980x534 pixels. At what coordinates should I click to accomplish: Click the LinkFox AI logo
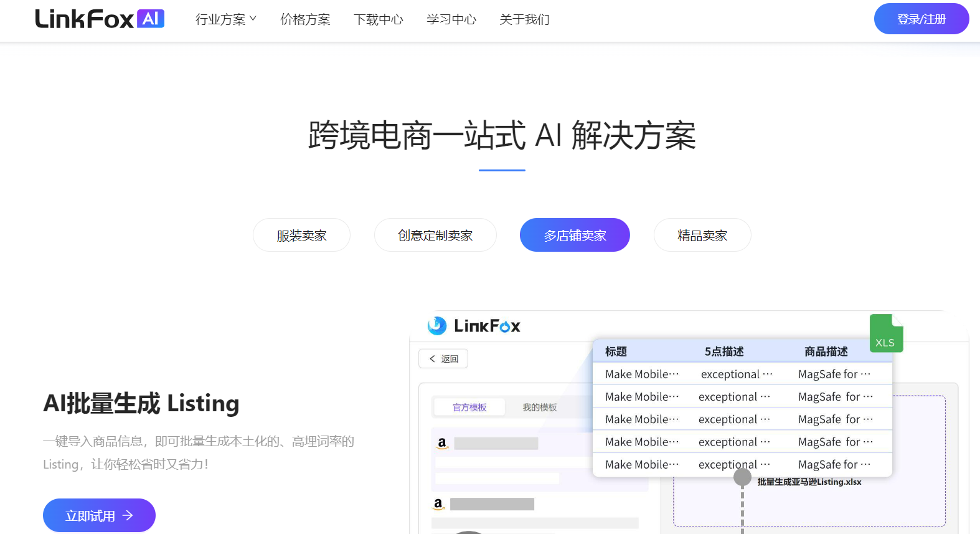point(100,19)
